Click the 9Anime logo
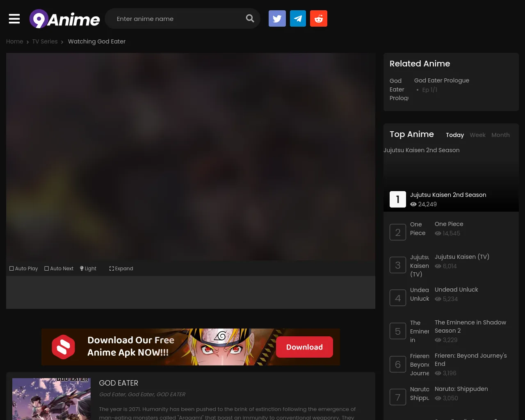 [64, 19]
